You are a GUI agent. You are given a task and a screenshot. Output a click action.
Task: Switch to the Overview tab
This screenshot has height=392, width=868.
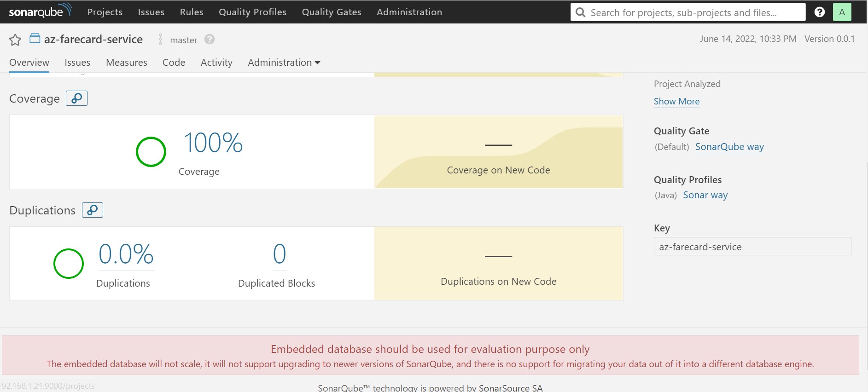29,63
